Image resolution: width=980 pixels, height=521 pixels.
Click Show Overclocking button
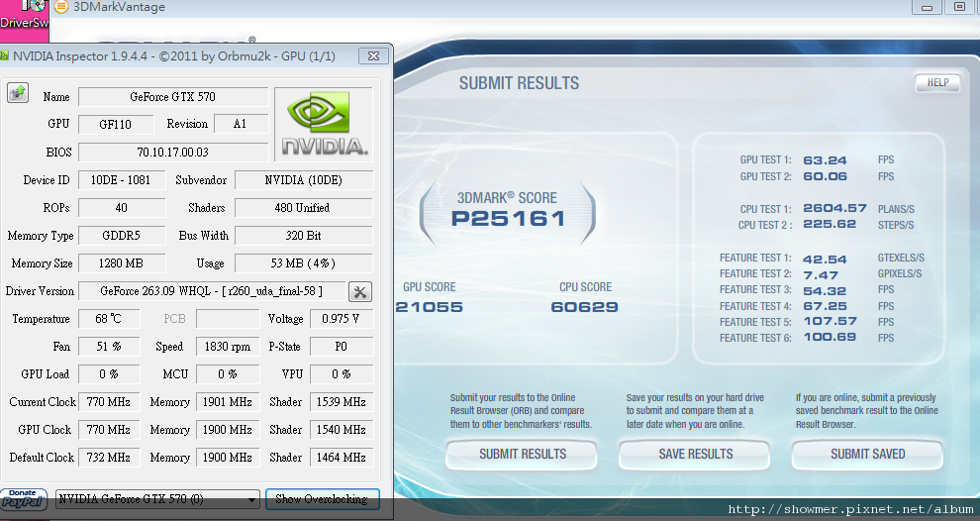(322, 499)
